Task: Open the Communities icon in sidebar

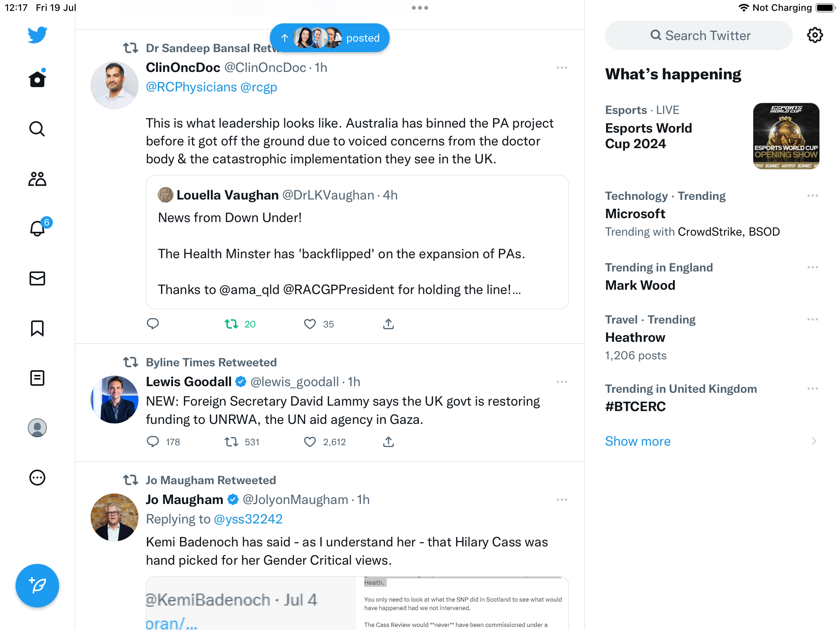Action: pyautogui.click(x=37, y=179)
